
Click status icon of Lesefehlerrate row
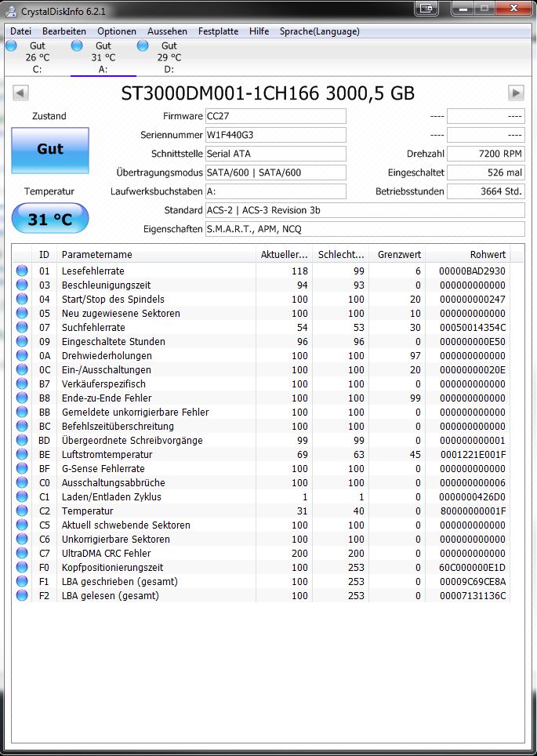point(22,271)
